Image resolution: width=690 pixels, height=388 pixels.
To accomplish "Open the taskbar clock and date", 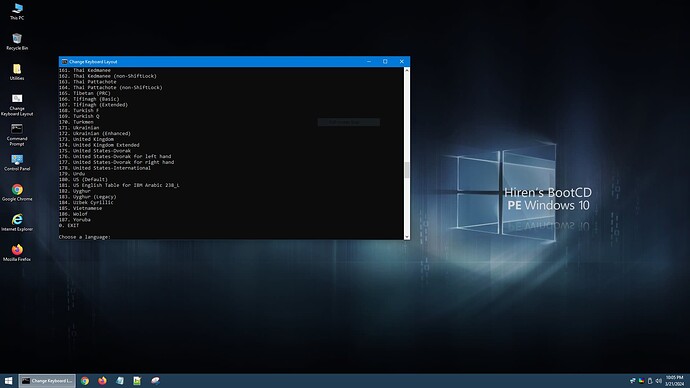I will click(674, 381).
